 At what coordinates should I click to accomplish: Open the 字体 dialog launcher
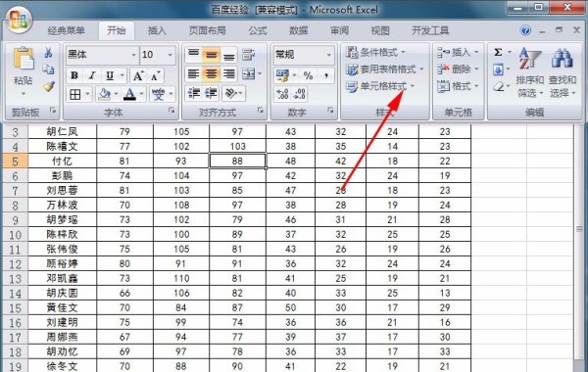click(x=171, y=111)
